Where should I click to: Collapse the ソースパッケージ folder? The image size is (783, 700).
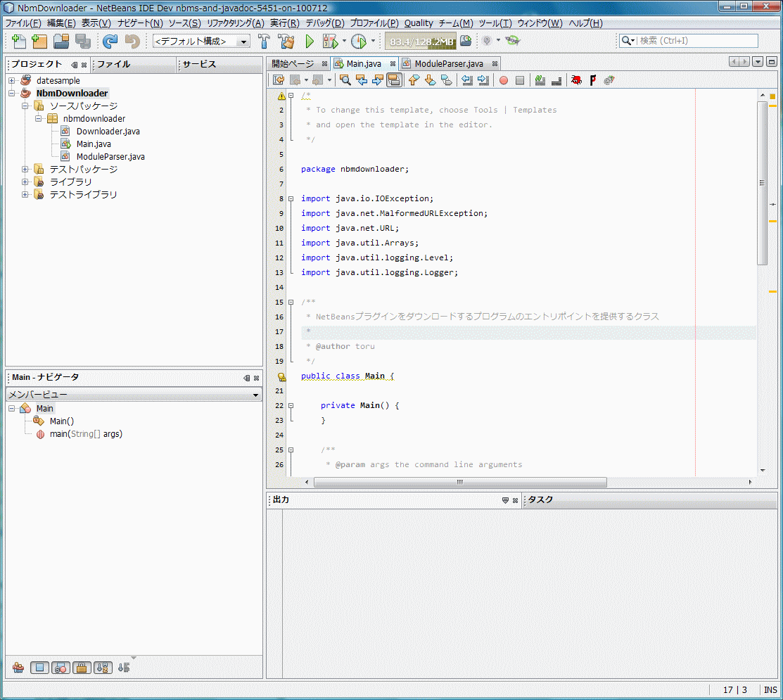pos(25,106)
